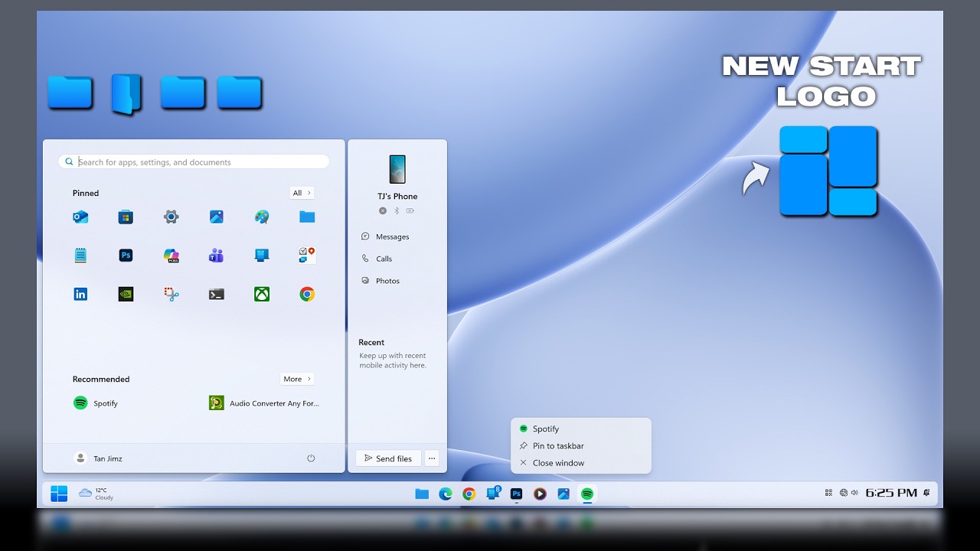980x551 pixels.
Task: Open the Photos app on the taskbar
Action: (x=563, y=494)
